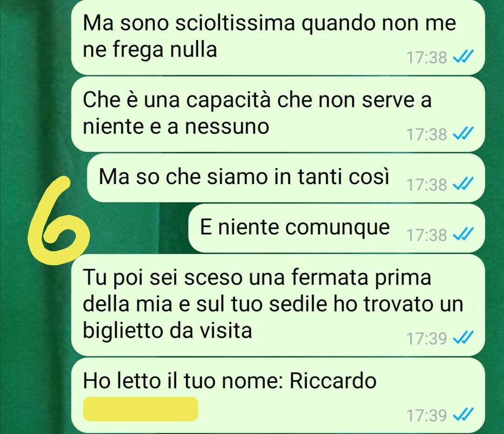Select message 'Che è una capacità che non serve'
The height and width of the screenshot is (434, 504).
(278, 114)
